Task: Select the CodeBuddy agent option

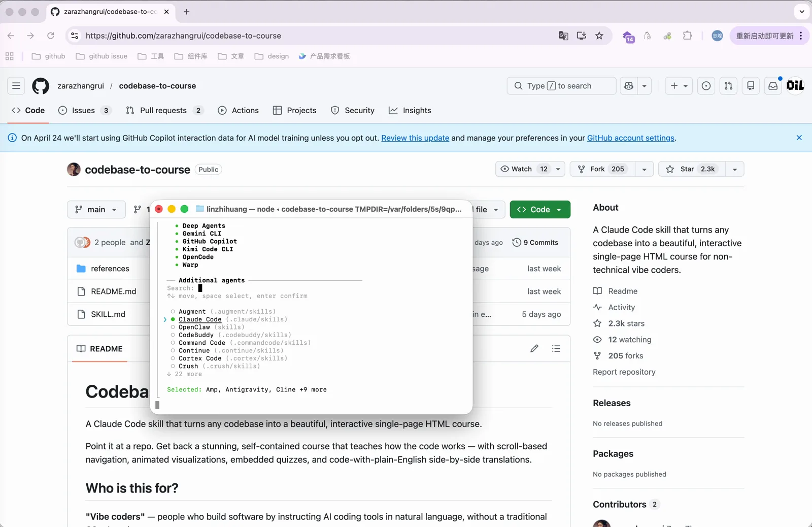Action: [x=231, y=335]
